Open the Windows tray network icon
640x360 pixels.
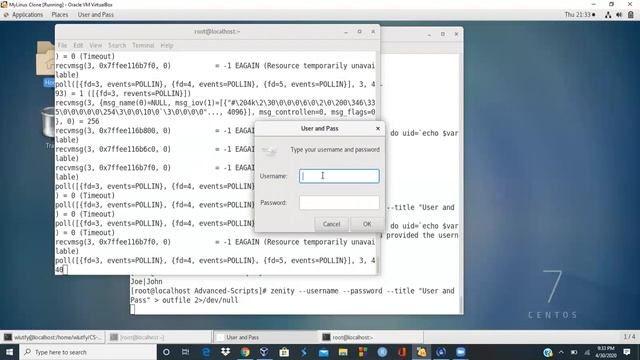pyautogui.click(x=587, y=352)
